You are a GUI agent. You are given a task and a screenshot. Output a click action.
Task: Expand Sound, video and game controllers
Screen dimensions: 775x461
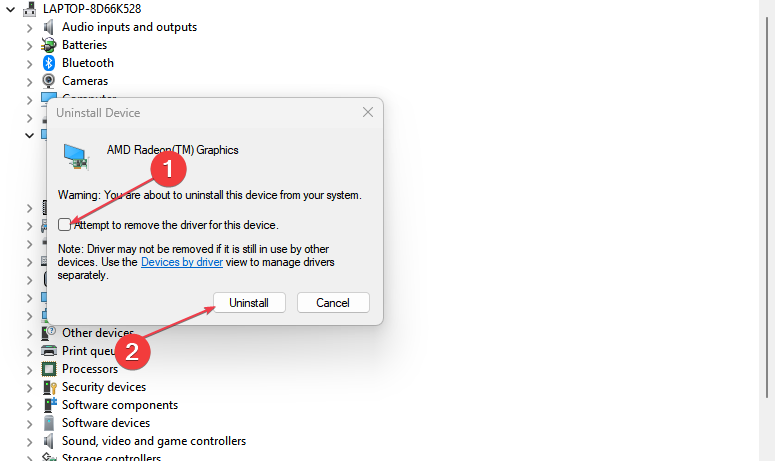pyautogui.click(x=29, y=442)
